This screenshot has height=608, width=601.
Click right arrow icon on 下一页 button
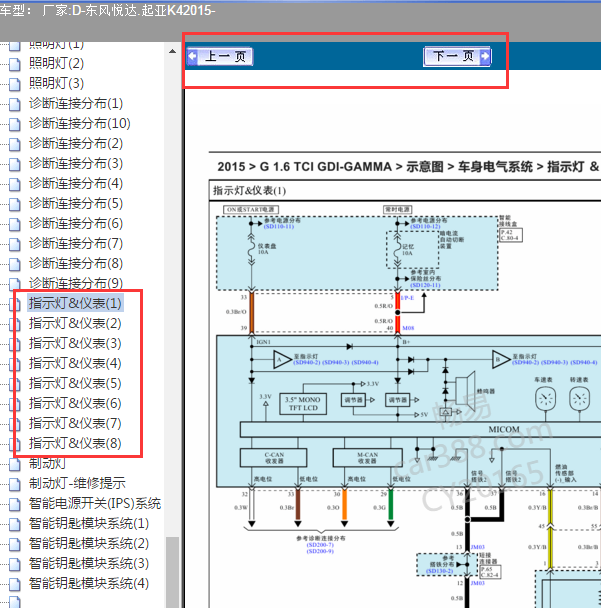click(485, 57)
